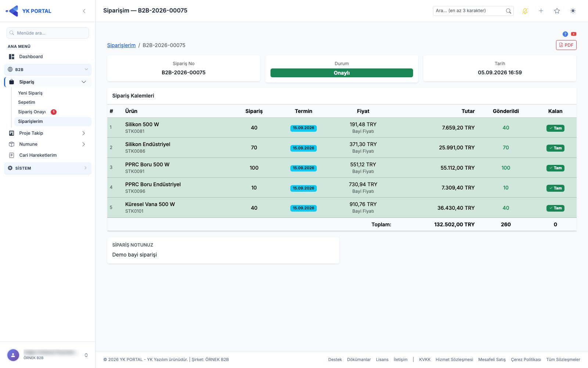Go back via Siparişlerim breadcrumb link
The height and width of the screenshot is (368, 588).
pos(121,45)
